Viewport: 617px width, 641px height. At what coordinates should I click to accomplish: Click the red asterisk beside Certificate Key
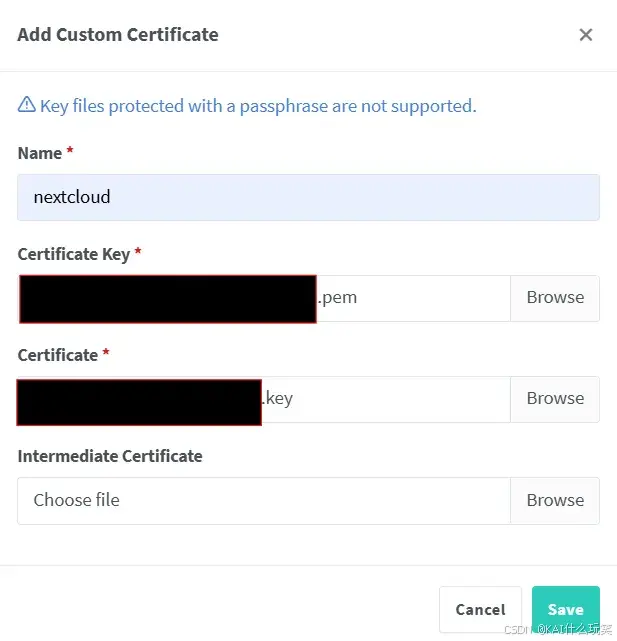pyautogui.click(x=138, y=251)
